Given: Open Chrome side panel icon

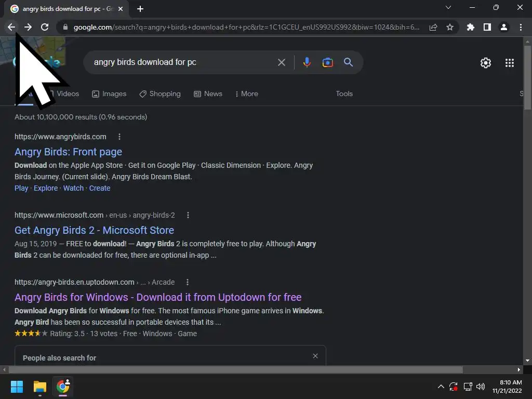Looking at the screenshot, I should (487, 27).
